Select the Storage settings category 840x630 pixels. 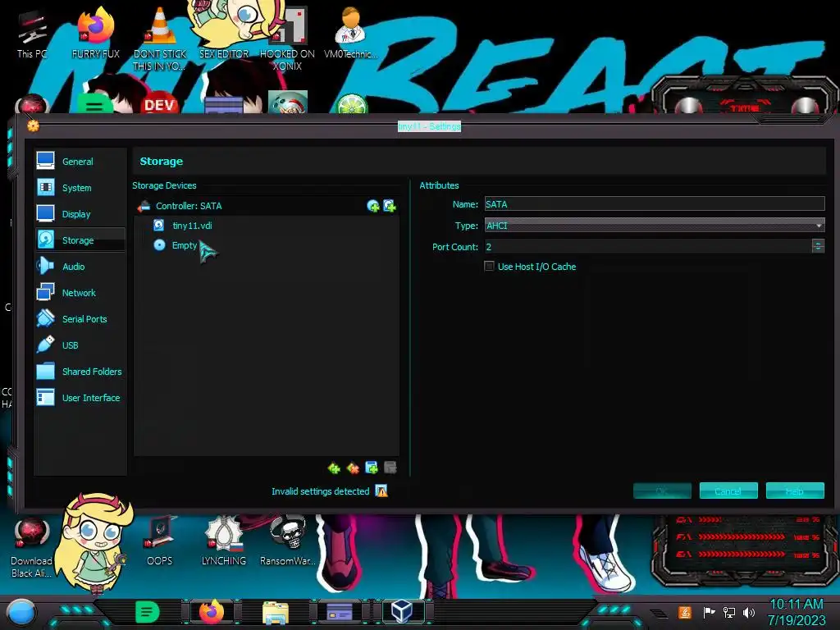click(x=80, y=240)
